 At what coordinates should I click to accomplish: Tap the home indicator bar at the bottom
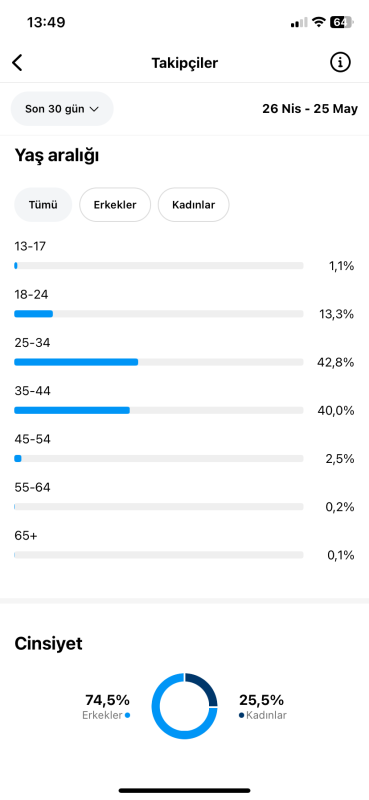[x=185, y=790]
